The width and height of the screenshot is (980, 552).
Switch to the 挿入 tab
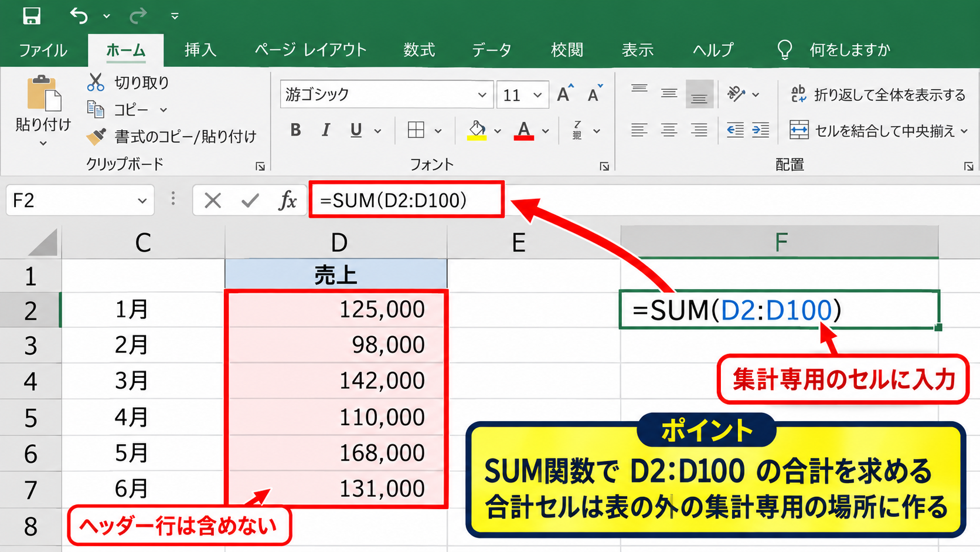coord(200,50)
